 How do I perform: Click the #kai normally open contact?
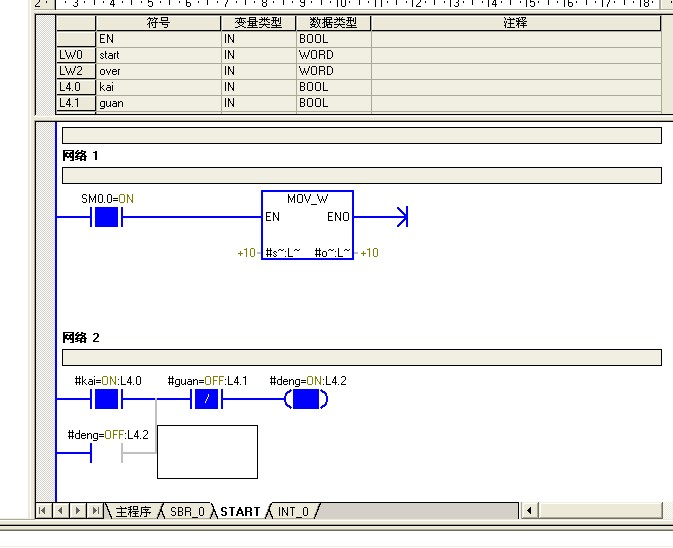105,400
